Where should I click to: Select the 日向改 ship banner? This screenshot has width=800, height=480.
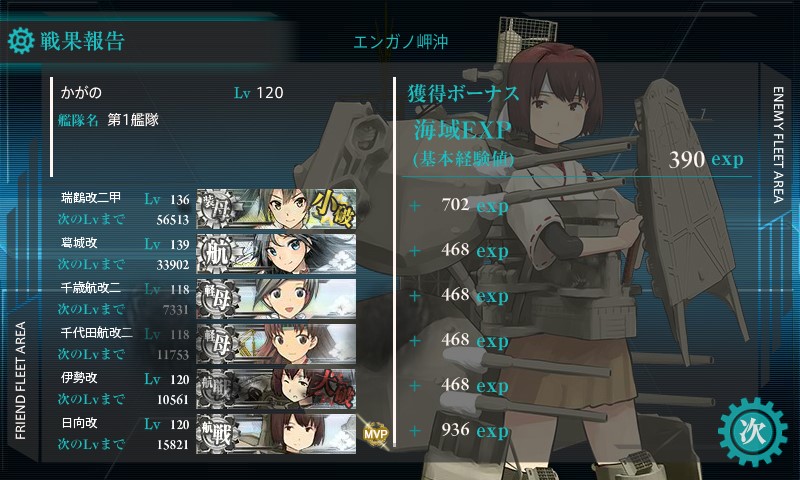276,434
